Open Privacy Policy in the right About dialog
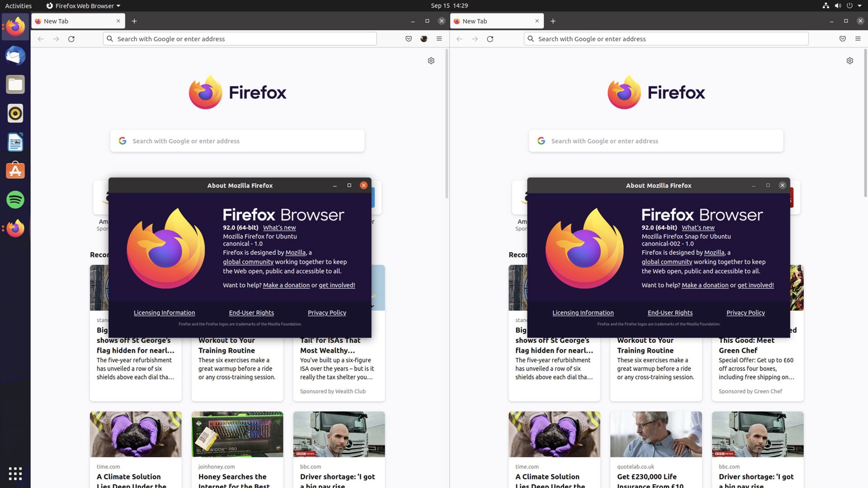 click(745, 313)
